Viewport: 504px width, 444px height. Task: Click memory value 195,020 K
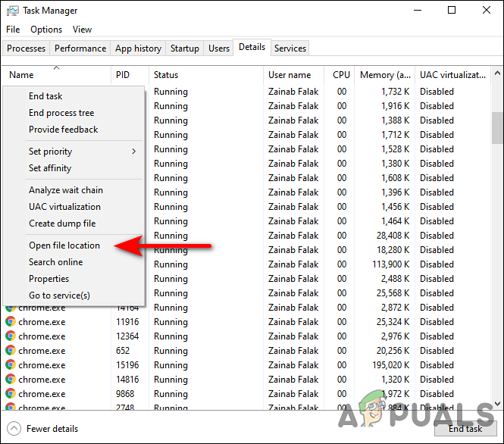(390, 365)
